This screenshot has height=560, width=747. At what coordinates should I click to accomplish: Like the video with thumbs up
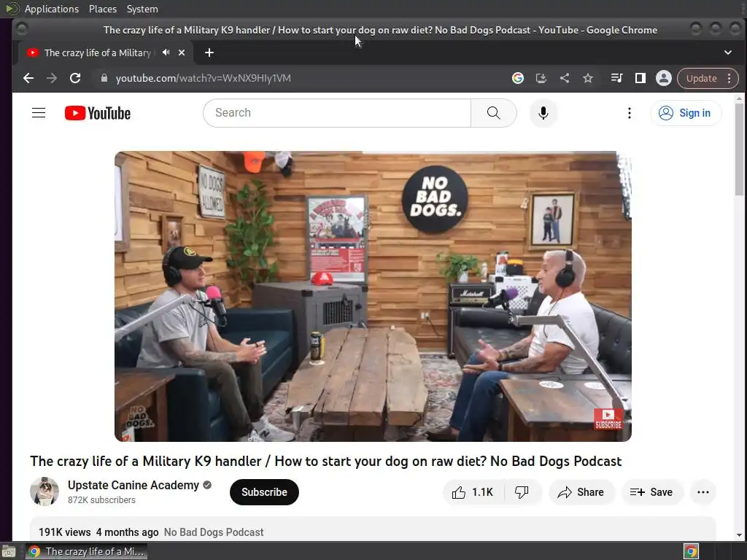point(473,492)
